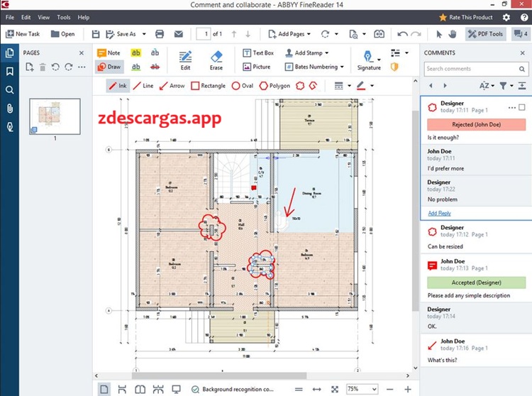Open the rotate pages dropdown arrow
Screen dimensions: 532x396
coord(336,34)
